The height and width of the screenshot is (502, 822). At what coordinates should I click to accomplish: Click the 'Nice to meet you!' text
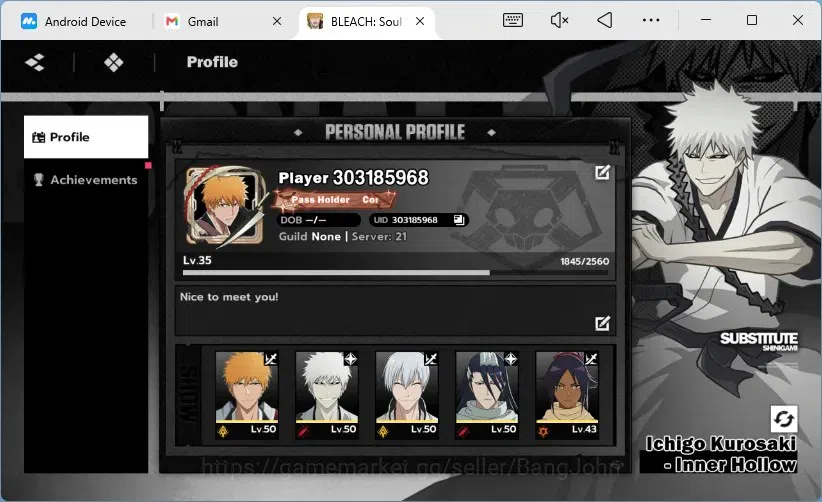point(229,297)
